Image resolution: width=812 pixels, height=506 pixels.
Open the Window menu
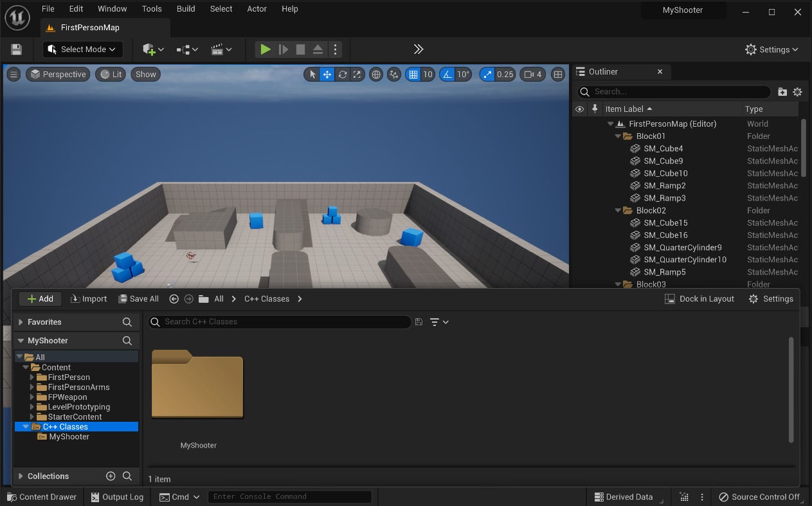click(112, 9)
